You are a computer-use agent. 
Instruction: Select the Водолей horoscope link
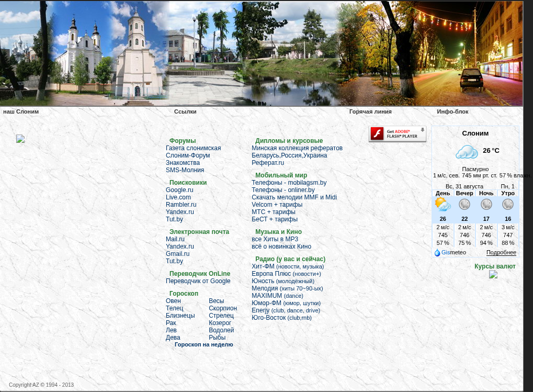pyautogui.click(x=221, y=330)
